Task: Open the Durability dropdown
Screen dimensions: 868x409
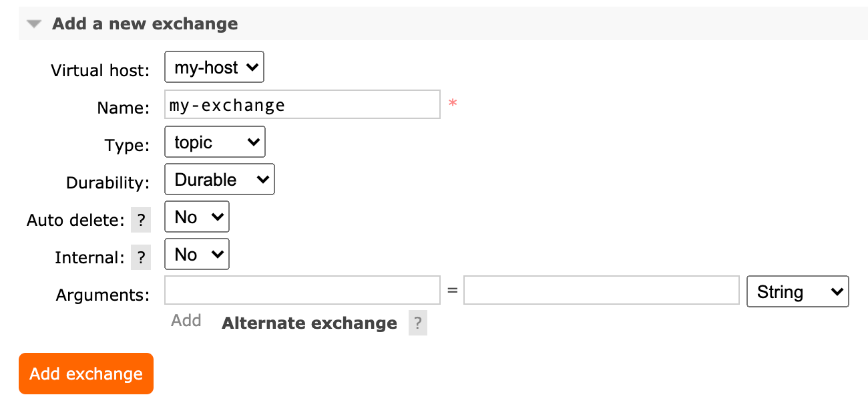Action: pyautogui.click(x=219, y=180)
